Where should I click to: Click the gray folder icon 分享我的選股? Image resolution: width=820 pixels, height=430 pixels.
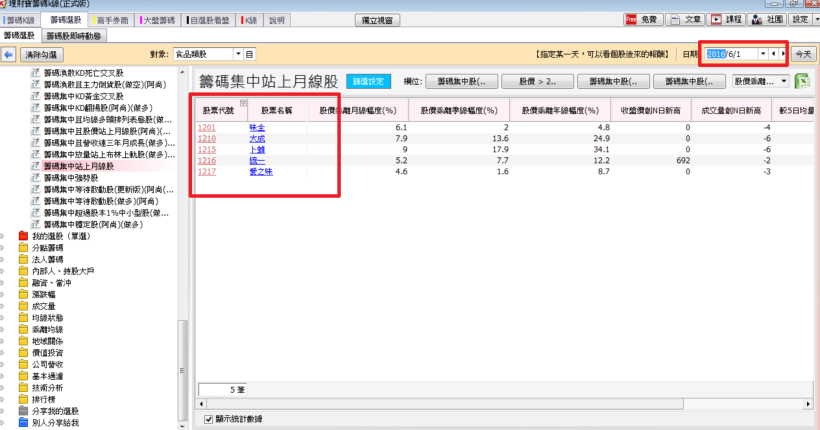pos(23,411)
